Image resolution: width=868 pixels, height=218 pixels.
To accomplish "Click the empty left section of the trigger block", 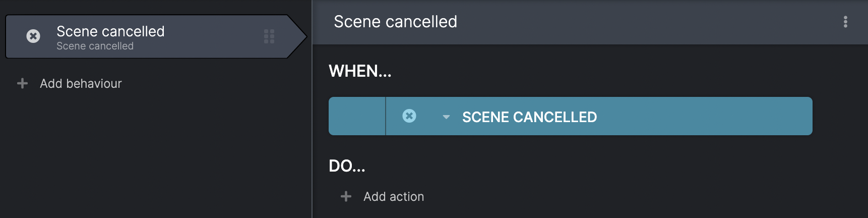I will pyautogui.click(x=357, y=116).
